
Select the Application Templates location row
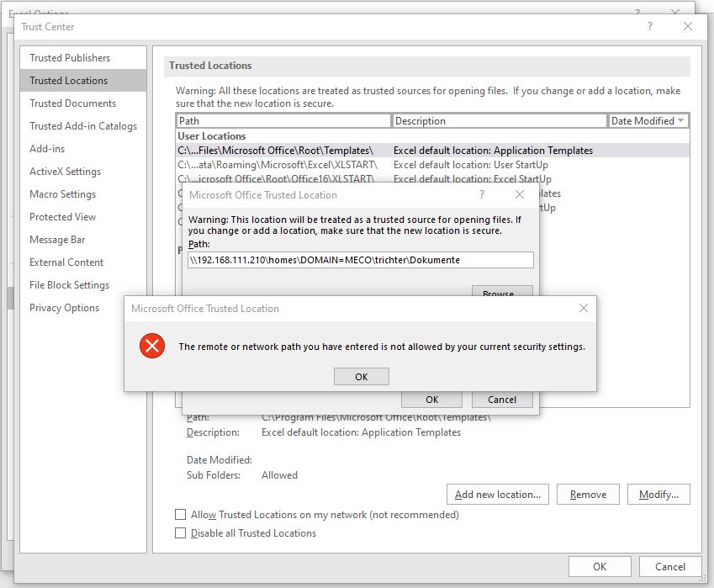tap(432, 151)
